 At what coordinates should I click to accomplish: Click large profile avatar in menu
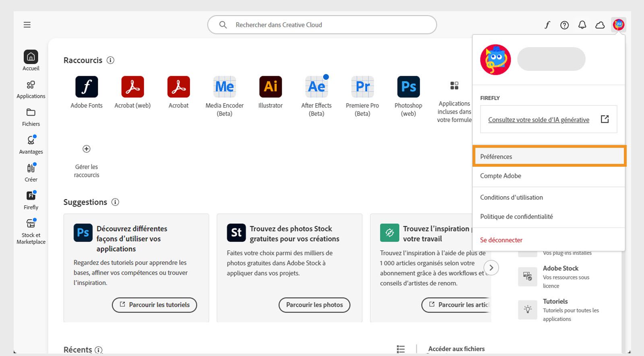[x=495, y=60]
